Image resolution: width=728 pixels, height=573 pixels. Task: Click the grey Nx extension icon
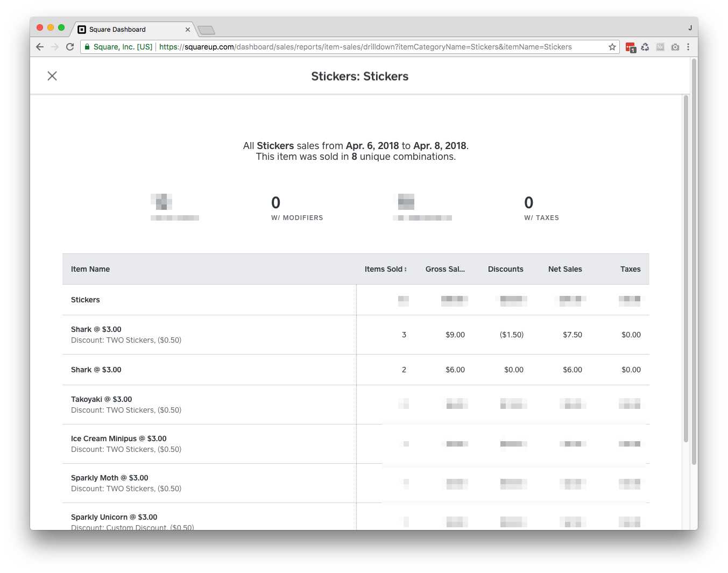click(660, 47)
